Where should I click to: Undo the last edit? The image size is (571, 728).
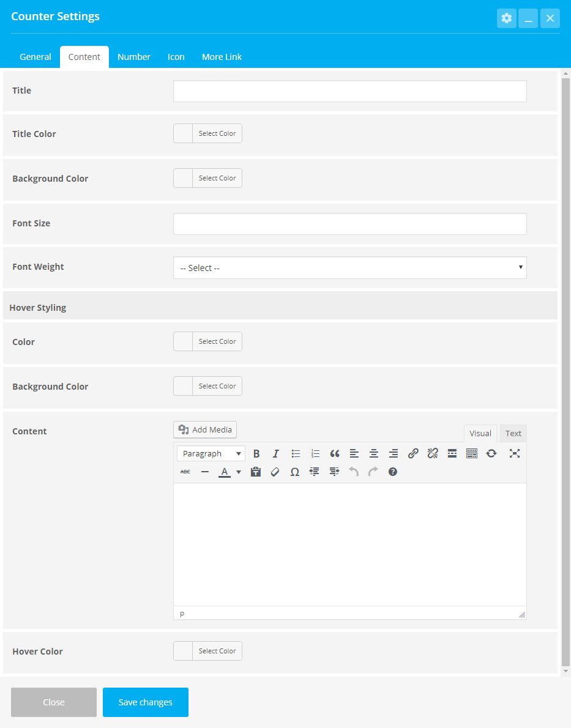354,472
